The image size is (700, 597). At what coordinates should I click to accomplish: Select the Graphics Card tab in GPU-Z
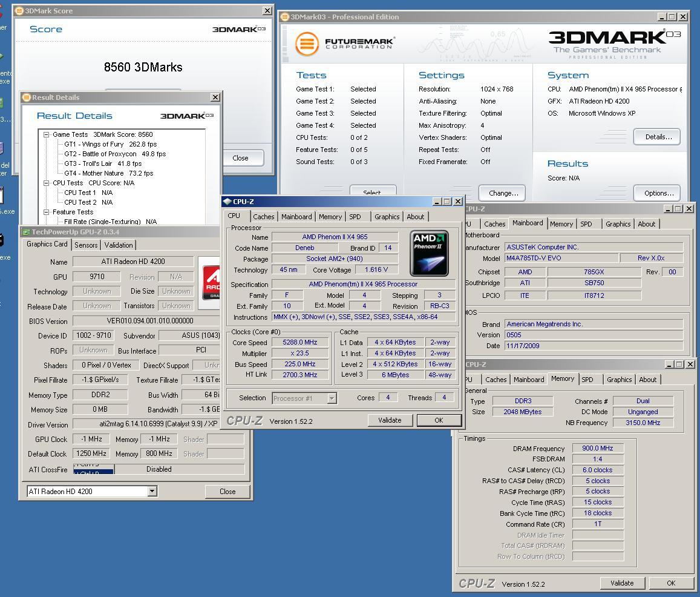(x=47, y=244)
